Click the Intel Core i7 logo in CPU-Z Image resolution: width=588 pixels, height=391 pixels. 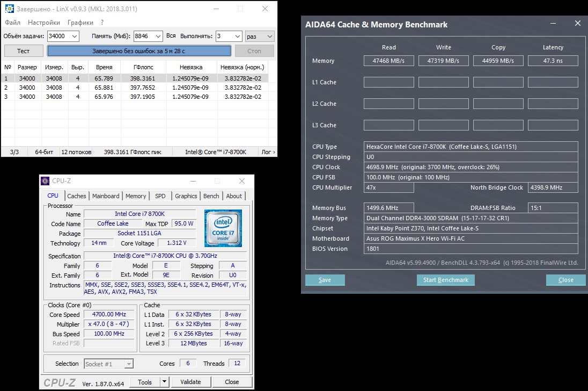[x=223, y=228]
